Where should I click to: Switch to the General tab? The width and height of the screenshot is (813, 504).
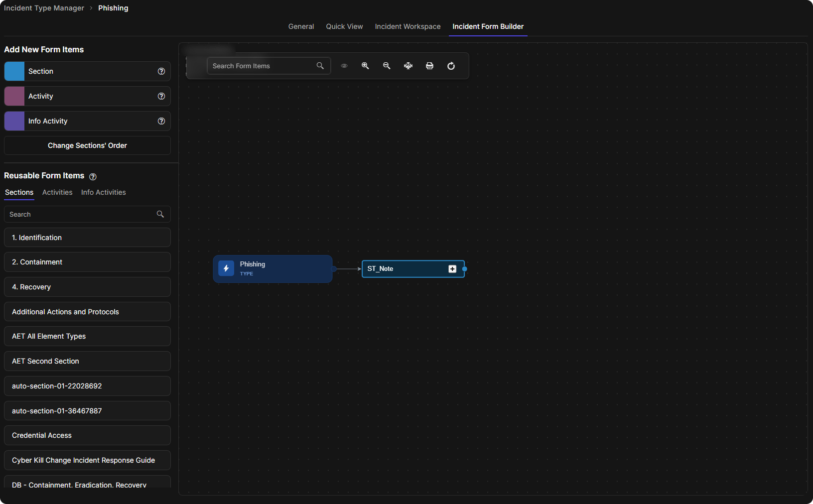point(301,26)
